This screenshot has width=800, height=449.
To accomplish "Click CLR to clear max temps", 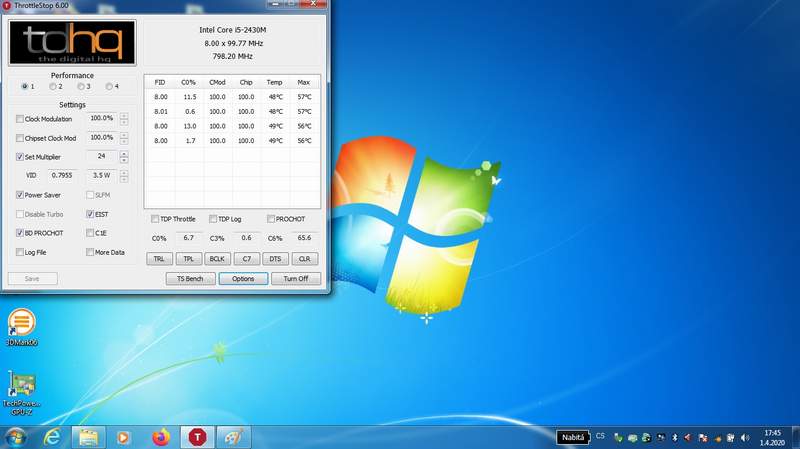I will click(305, 259).
